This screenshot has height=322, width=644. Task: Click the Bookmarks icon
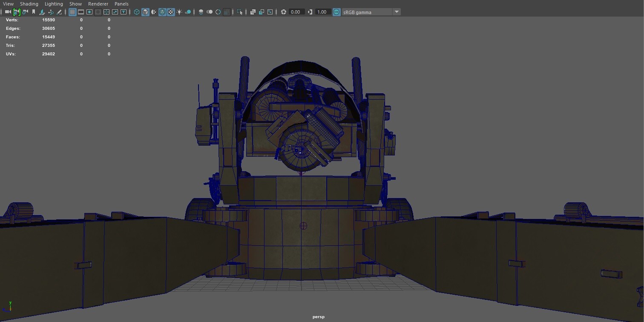34,12
